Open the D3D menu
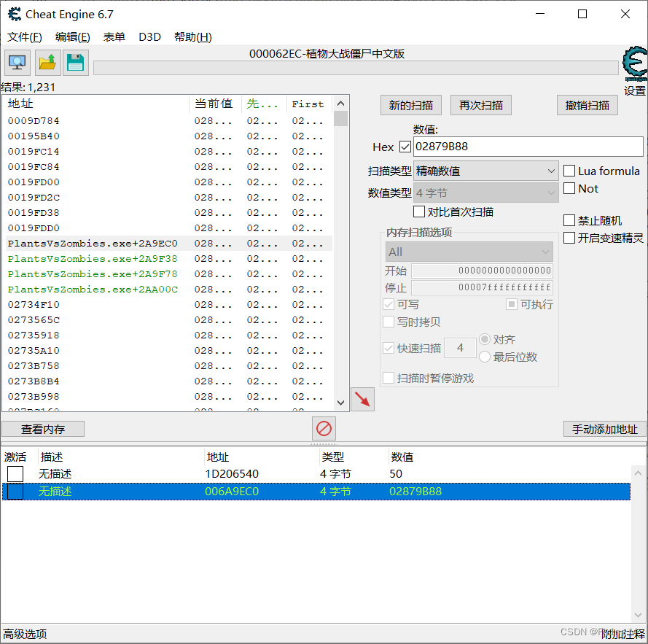The image size is (648, 644). tap(149, 36)
